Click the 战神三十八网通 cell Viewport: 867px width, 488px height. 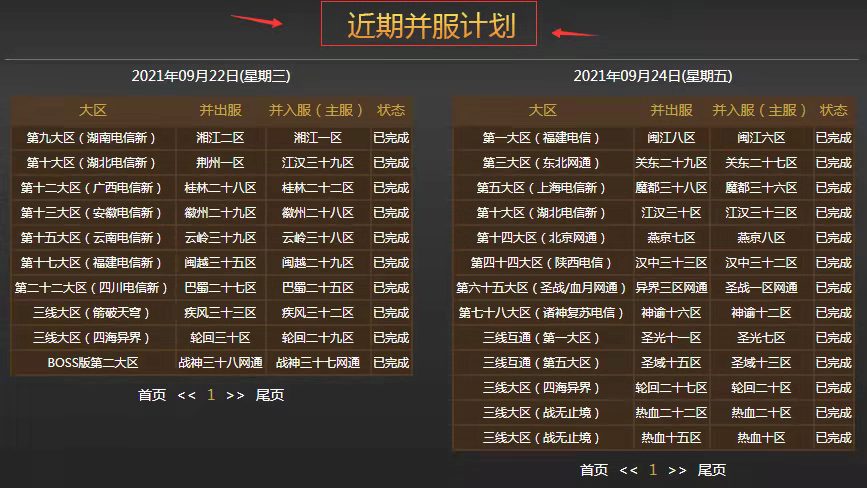220,363
